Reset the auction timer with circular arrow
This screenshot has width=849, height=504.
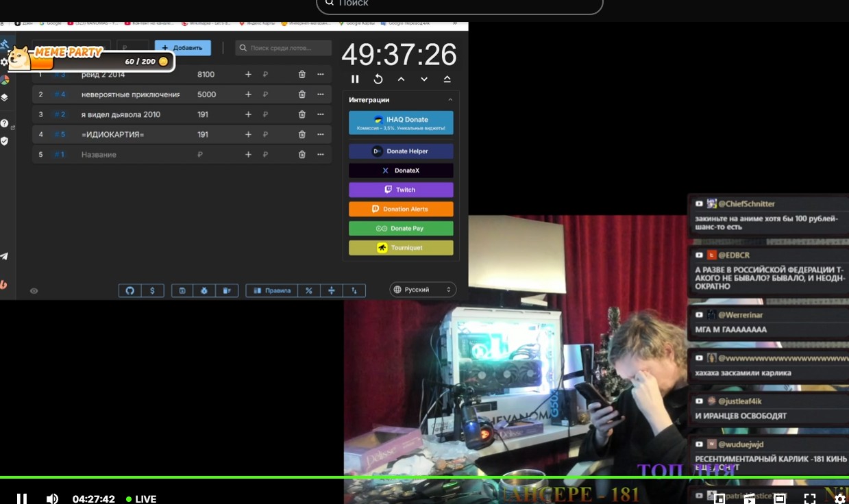(x=378, y=79)
